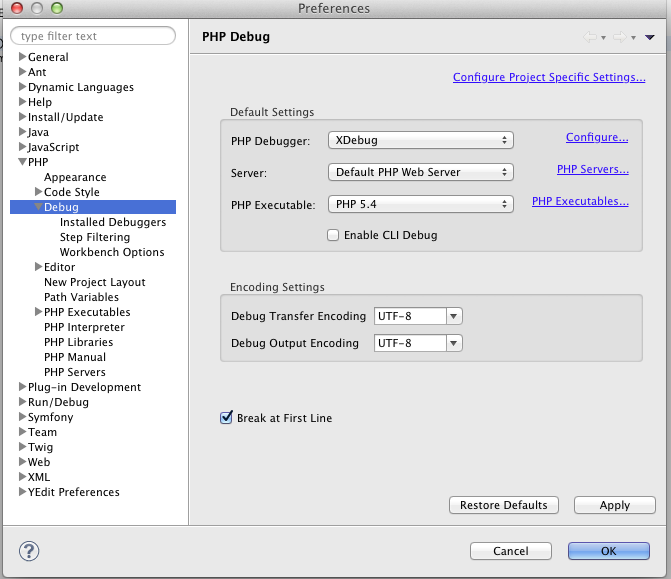Image resolution: width=671 pixels, height=579 pixels.
Task: Open the view menu triangle icon
Action: pos(650,38)
